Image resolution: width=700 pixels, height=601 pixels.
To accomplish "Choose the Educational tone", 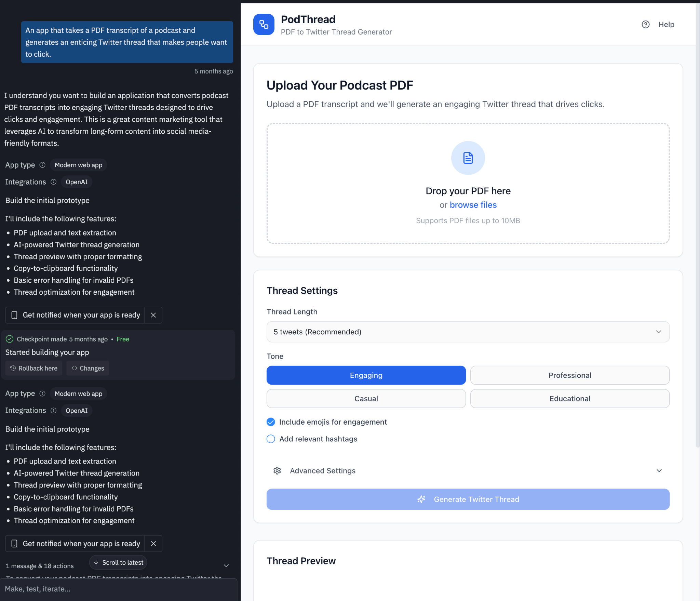I will pos(569,399).
